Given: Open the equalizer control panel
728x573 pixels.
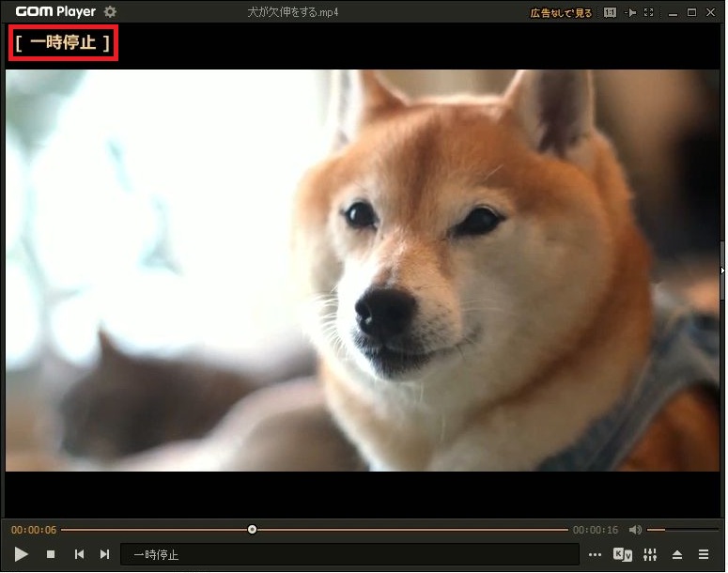Looking at the screenshot, I should [x=649, y=555].
